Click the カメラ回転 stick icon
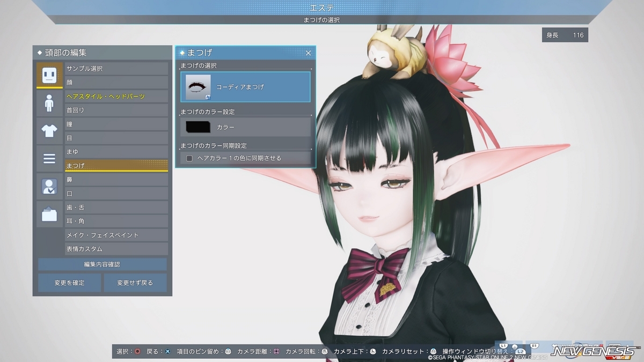The height and width of the screenshot is (362, 644). pos(325,351)
